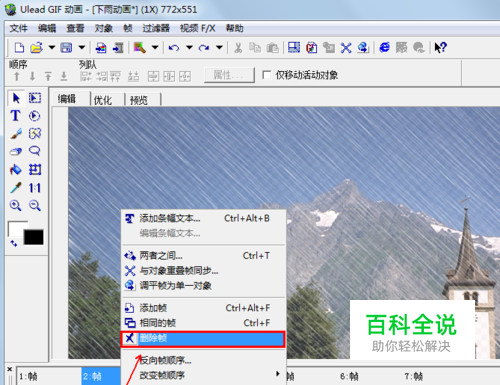Open the 文件 menu

(x=18, y=28)
